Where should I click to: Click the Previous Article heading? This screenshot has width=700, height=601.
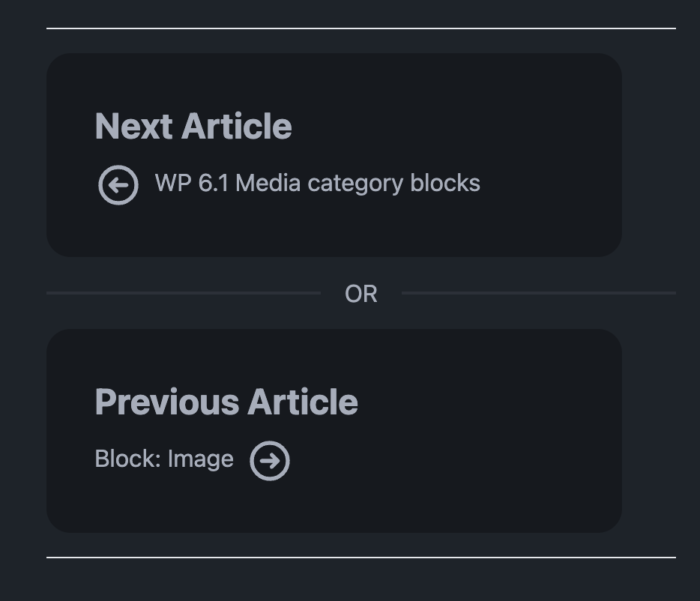[226, 402]
